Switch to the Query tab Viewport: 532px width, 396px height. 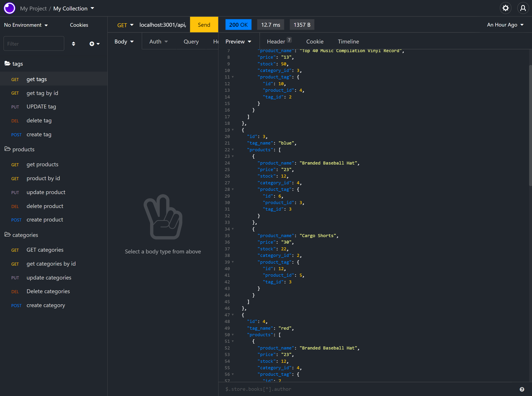click(191, 41)
